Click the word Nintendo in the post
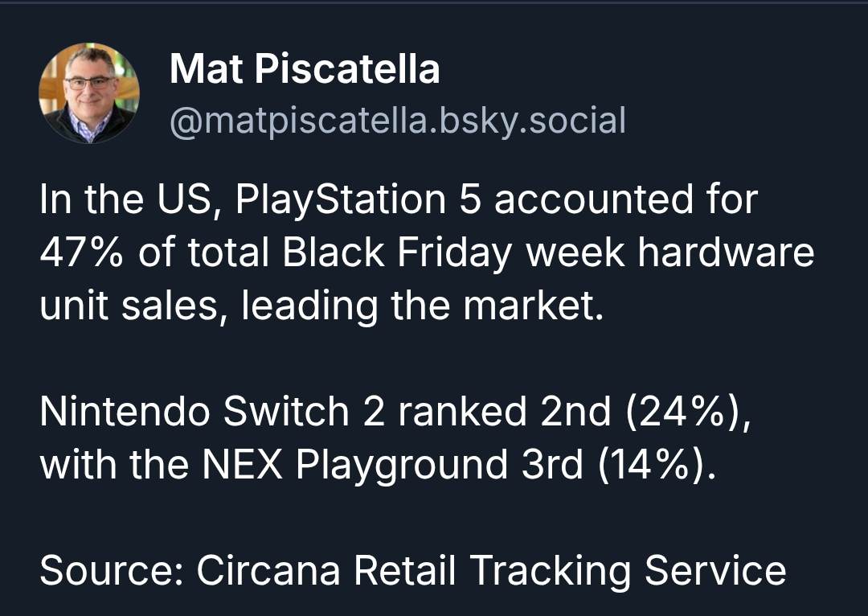 point(125,412)
